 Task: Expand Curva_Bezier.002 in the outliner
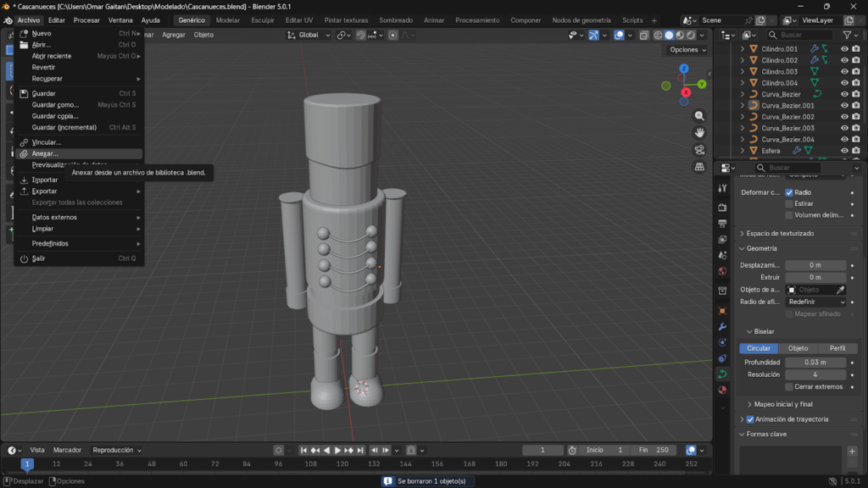click(x=743, y=117)
